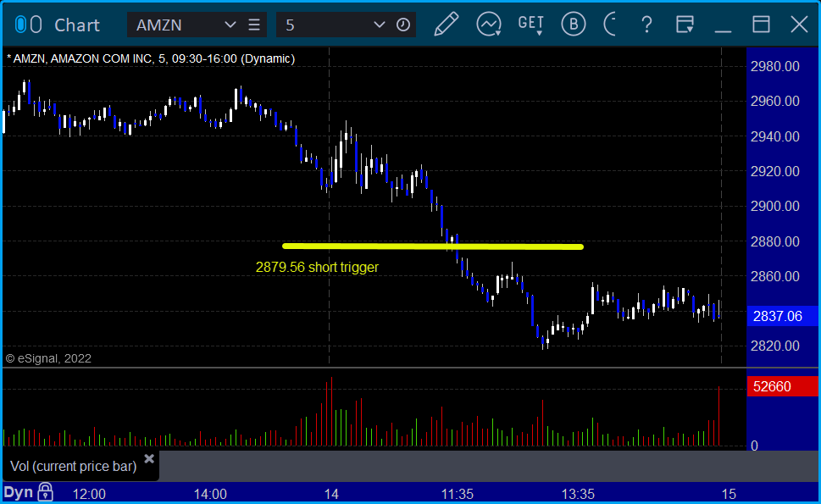Open the symbol list hamburger menu

point(254,25)
